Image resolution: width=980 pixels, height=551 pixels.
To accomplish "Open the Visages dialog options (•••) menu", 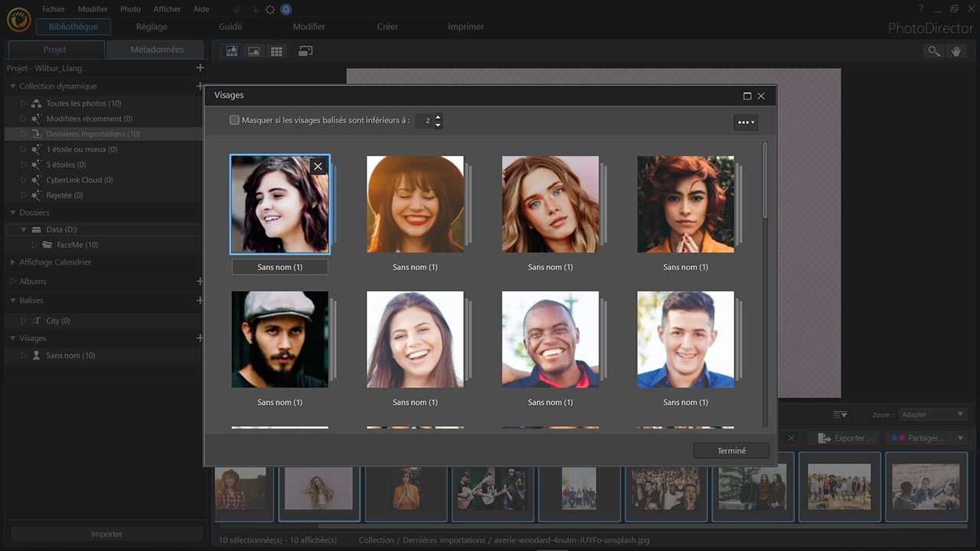I will click(x=745, y=122).
